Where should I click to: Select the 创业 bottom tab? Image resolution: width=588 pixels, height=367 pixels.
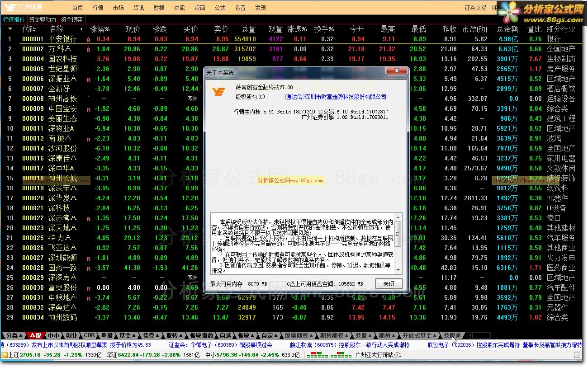point(71,335)
